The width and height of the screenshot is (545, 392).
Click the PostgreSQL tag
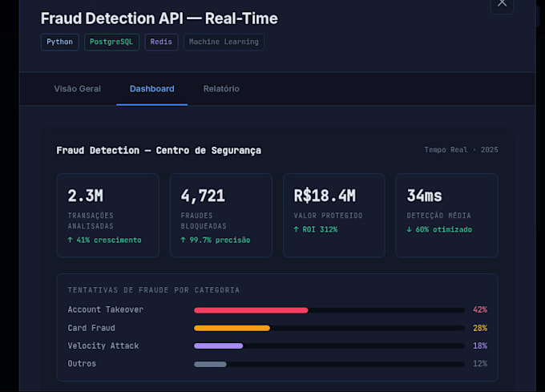(x=111, y=42)
